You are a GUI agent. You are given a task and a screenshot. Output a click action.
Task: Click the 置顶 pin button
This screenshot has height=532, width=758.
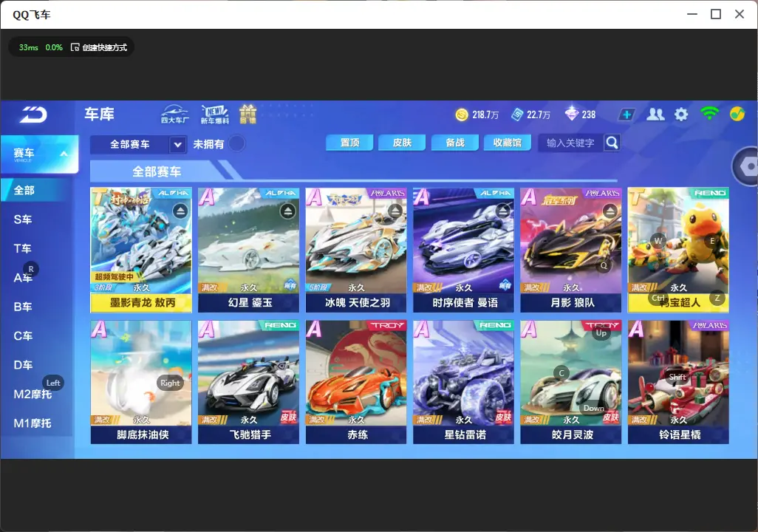coord(349,143)
